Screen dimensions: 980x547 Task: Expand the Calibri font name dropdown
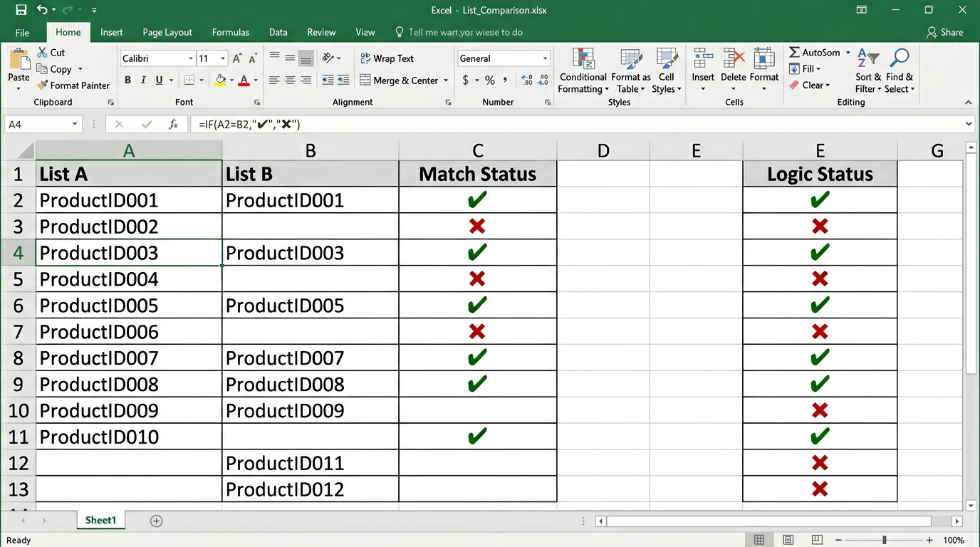click(x=191, y=58)
